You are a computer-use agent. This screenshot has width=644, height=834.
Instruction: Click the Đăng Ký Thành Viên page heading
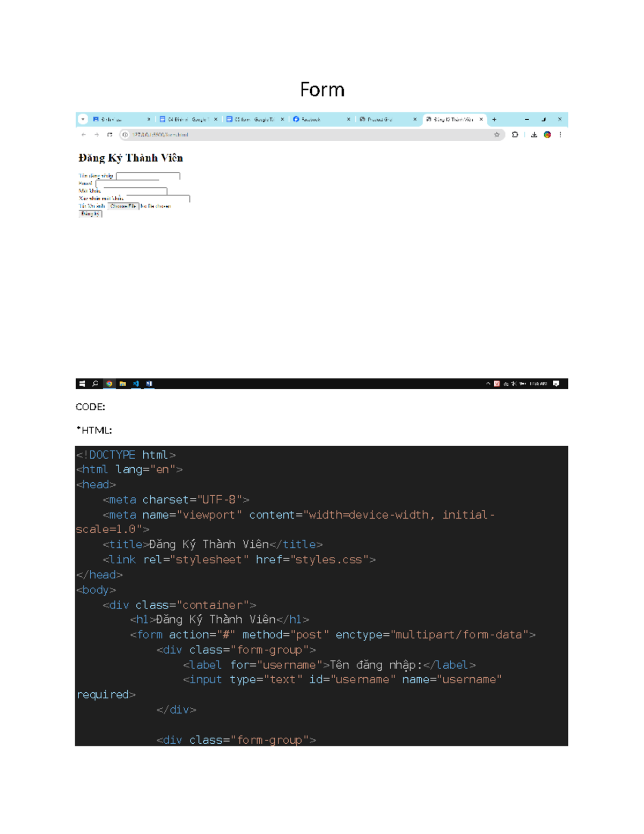tap(131, 158)
